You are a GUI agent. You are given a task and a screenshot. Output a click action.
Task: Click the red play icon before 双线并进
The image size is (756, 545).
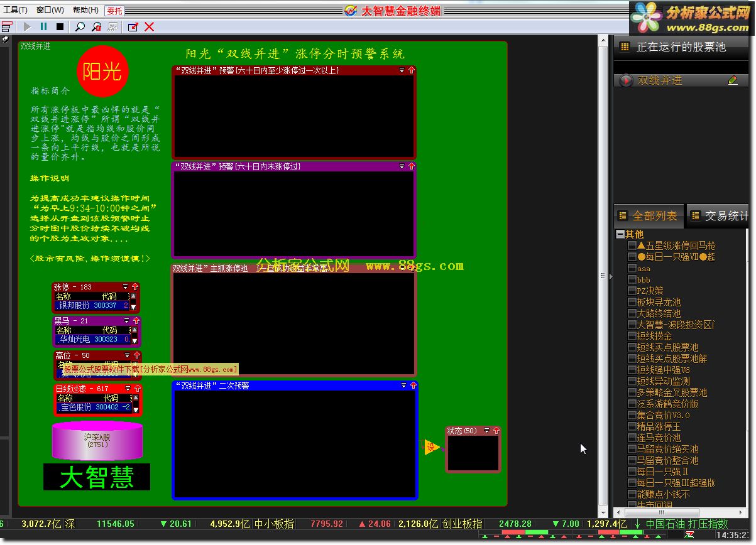point(625,80)
